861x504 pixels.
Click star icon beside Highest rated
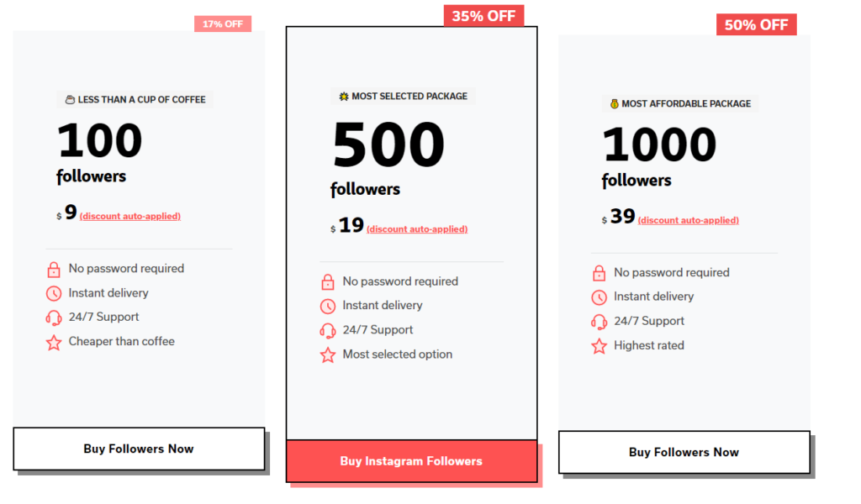point(599,346)
